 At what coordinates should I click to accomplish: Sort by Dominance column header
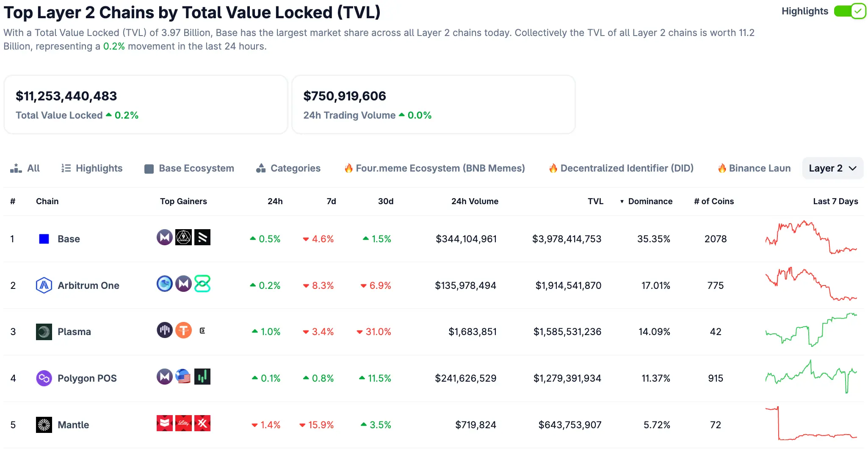pos(650,201)
